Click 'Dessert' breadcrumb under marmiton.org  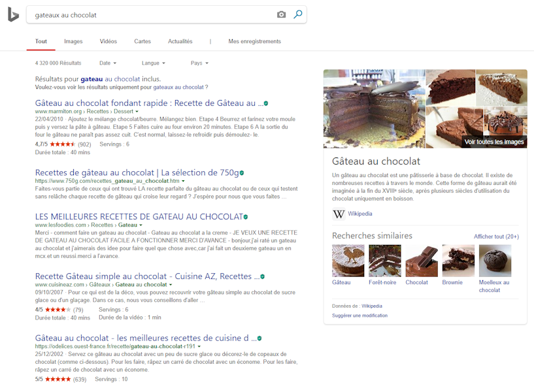coord(124,111)
